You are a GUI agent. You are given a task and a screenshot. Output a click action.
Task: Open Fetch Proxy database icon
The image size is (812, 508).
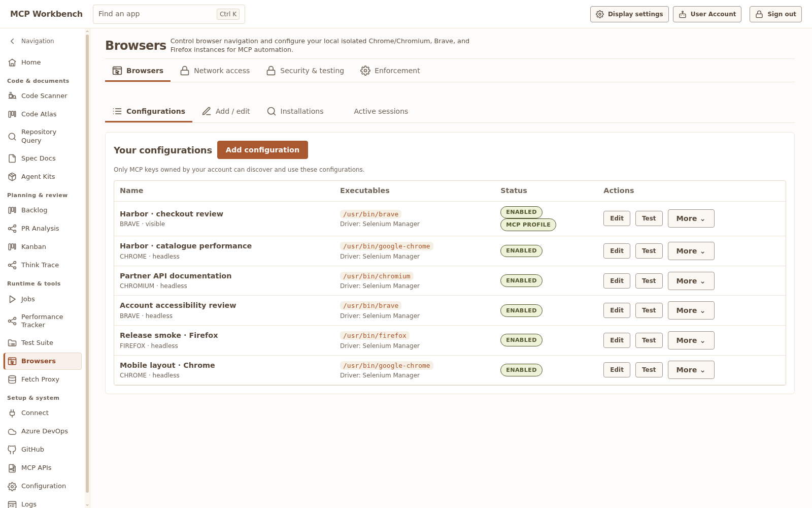12,379
